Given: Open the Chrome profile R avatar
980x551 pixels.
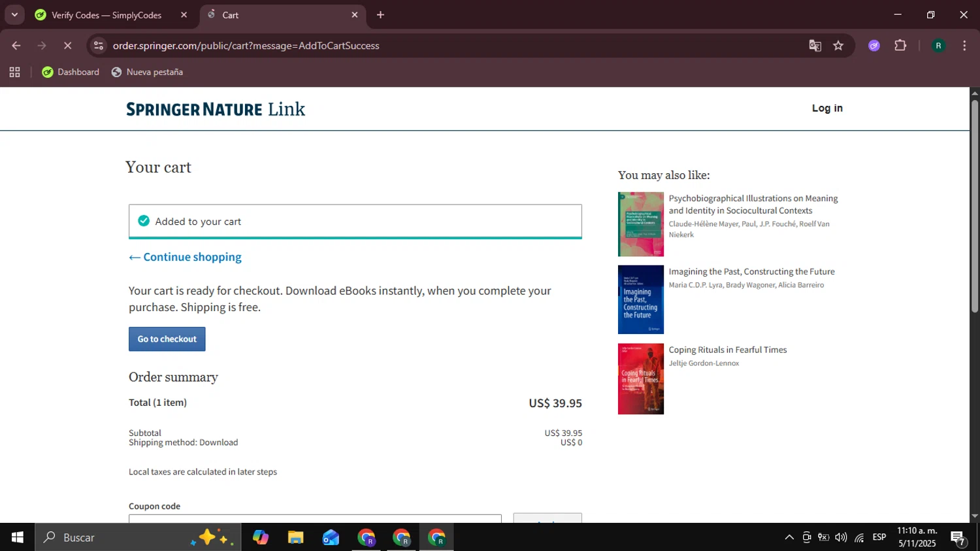Looking at the screenshot, I should pyautogui.click(x=938, y=46).
